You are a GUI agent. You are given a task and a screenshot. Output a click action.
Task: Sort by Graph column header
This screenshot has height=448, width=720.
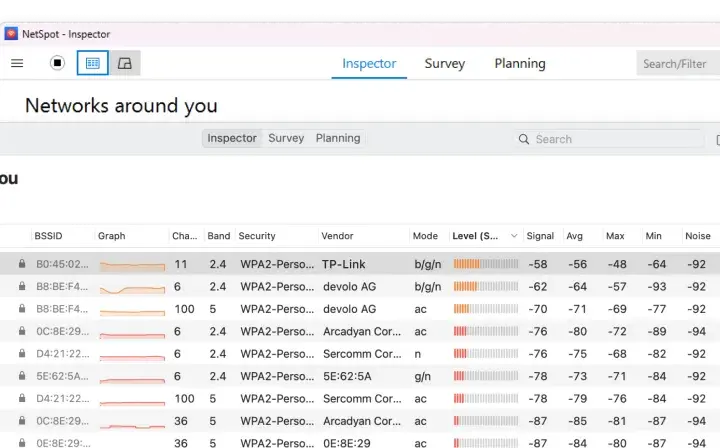tap(112, 235)
